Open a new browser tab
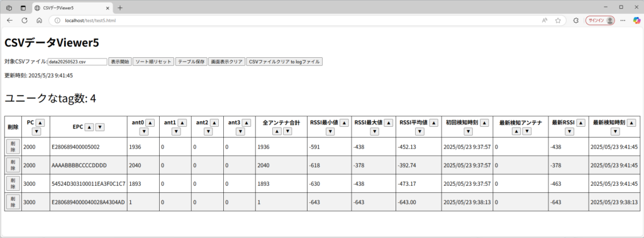644x238 pixels. pos(120,8)
